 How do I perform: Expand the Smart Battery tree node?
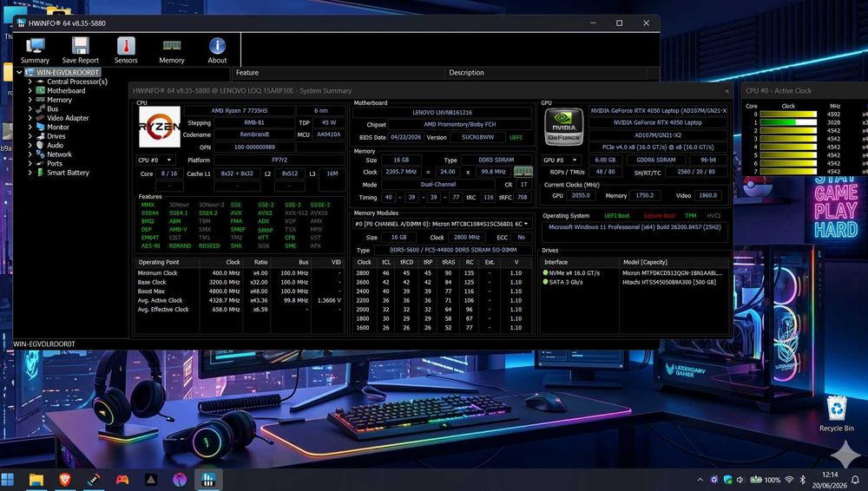pos(30,172)
